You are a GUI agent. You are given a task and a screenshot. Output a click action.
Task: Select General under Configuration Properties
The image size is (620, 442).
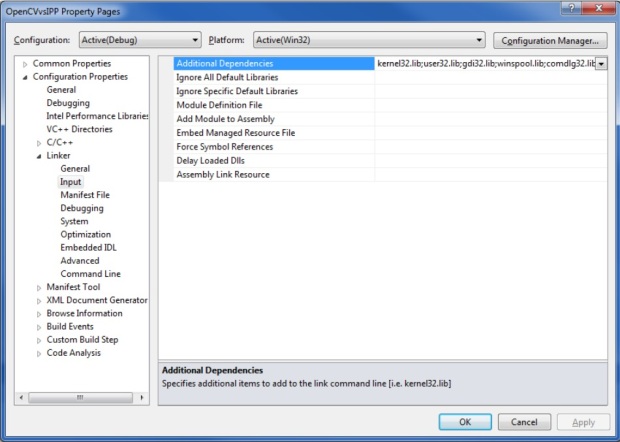[61, 90]
